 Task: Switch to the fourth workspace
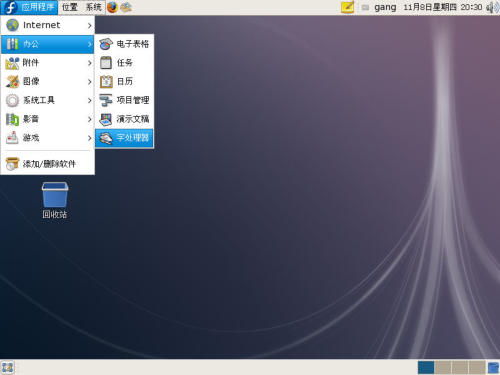pos(477,367)
